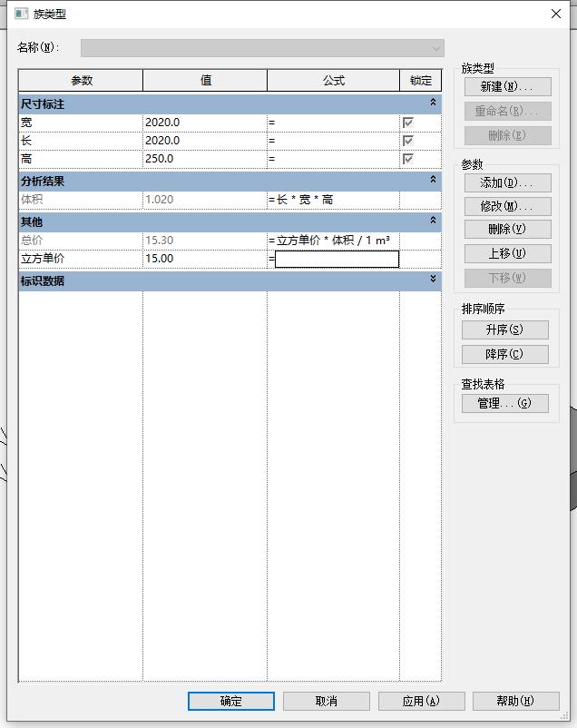Move parameter up with 上移(U)

[x=508, y=253]
